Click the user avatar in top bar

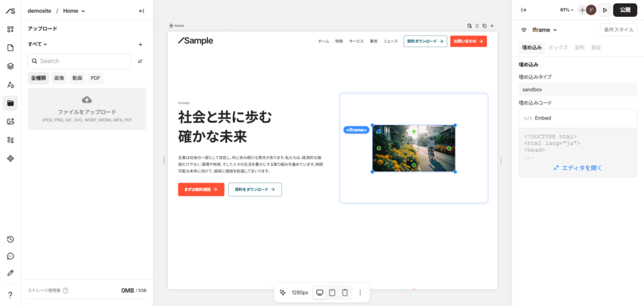pyautogui.click(x=591, y=10)
